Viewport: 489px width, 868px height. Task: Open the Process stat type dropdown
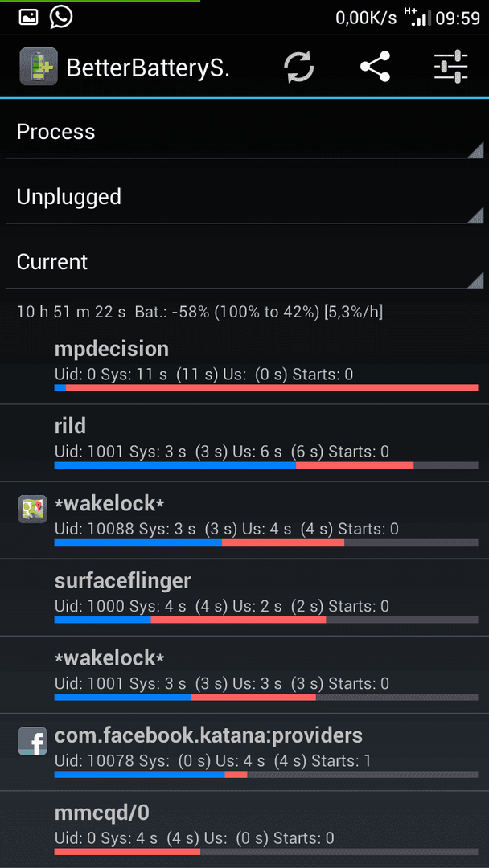244,133
